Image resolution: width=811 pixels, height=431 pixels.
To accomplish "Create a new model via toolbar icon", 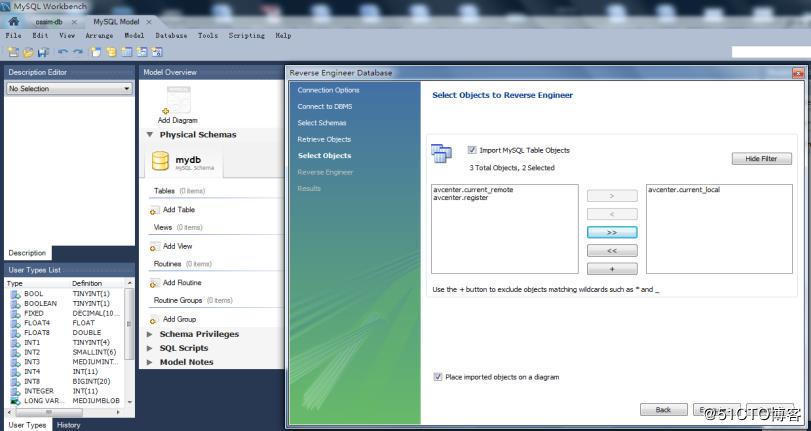I will [x=13, y=52].
